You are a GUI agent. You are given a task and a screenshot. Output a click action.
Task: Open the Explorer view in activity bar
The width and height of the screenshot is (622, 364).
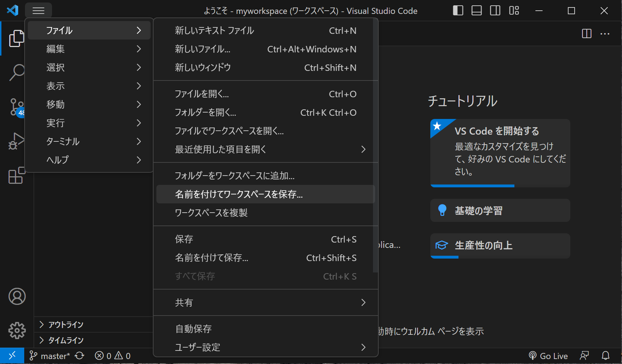click(x=16, y=38)
